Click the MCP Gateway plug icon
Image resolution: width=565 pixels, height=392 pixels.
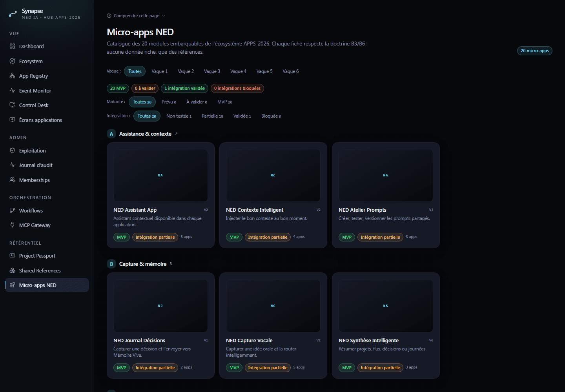point(12,225)
